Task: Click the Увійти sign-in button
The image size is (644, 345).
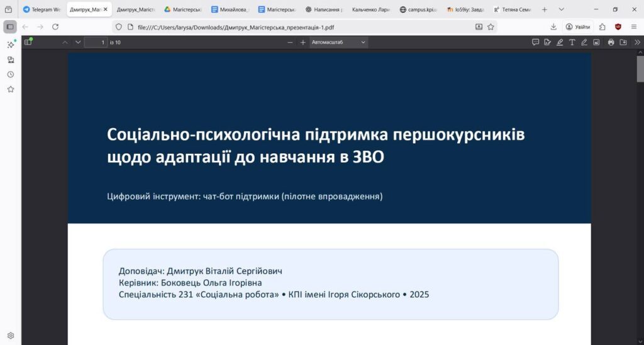Action: (578, 26)
